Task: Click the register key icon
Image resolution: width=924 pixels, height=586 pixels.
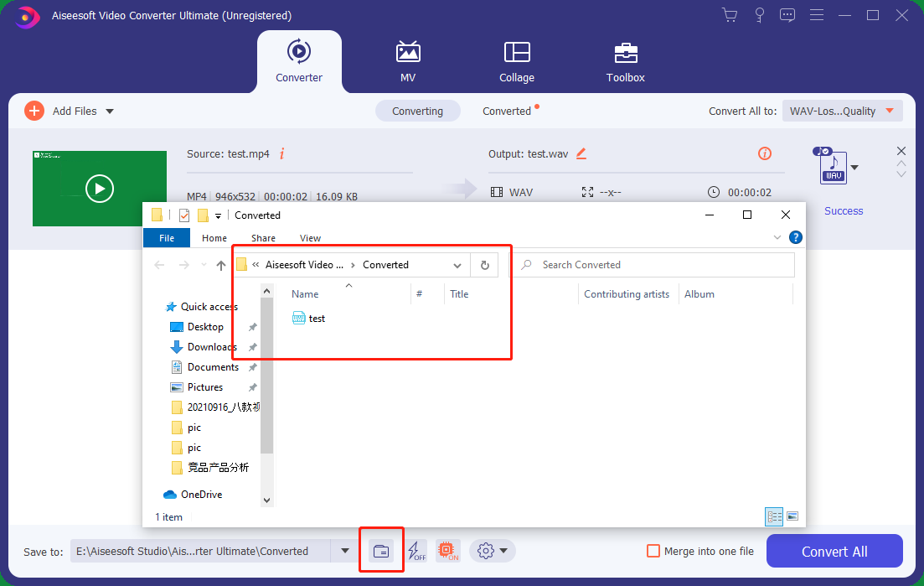Action: coord(760,15)
